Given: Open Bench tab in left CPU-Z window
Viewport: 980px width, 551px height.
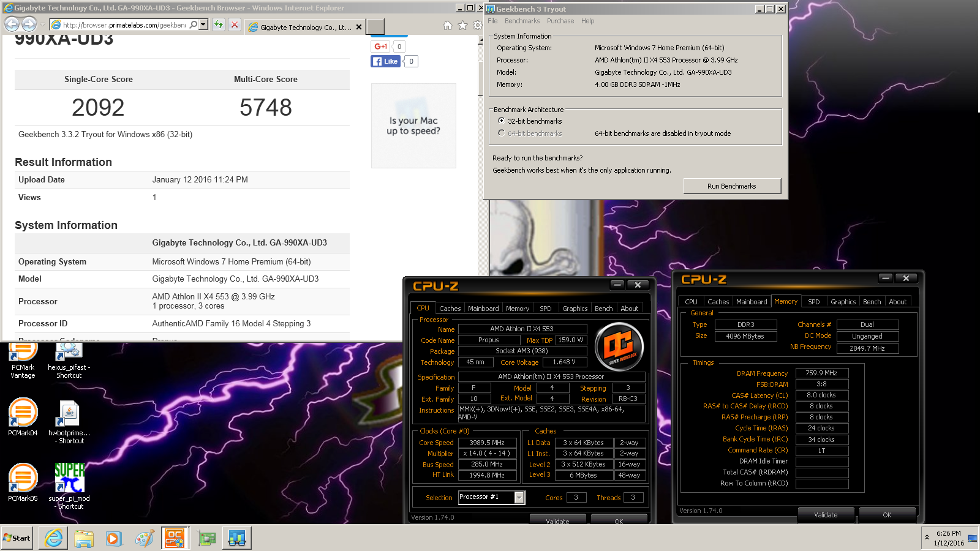Looking at the screenshot, I should click(x=603, y=309).
